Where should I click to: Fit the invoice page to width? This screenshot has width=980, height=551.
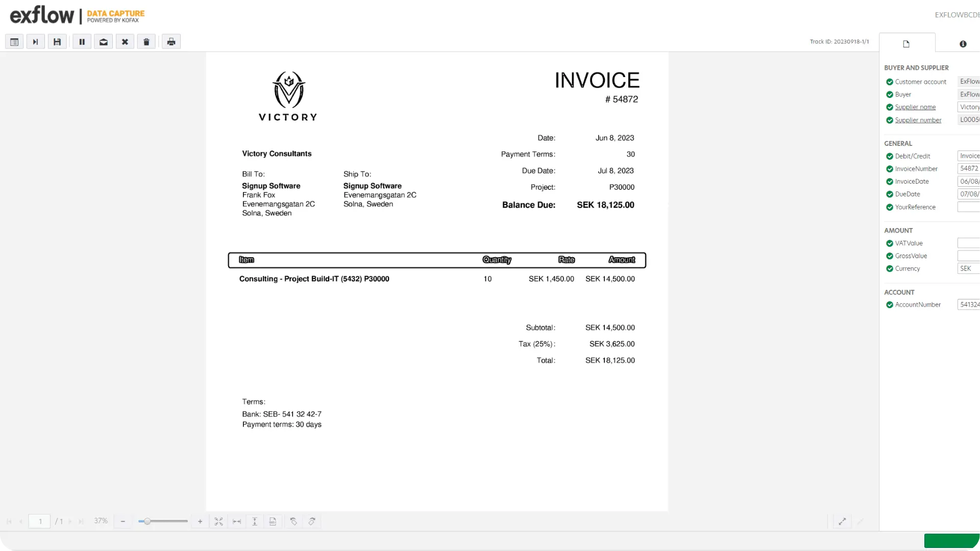[237, 521]
